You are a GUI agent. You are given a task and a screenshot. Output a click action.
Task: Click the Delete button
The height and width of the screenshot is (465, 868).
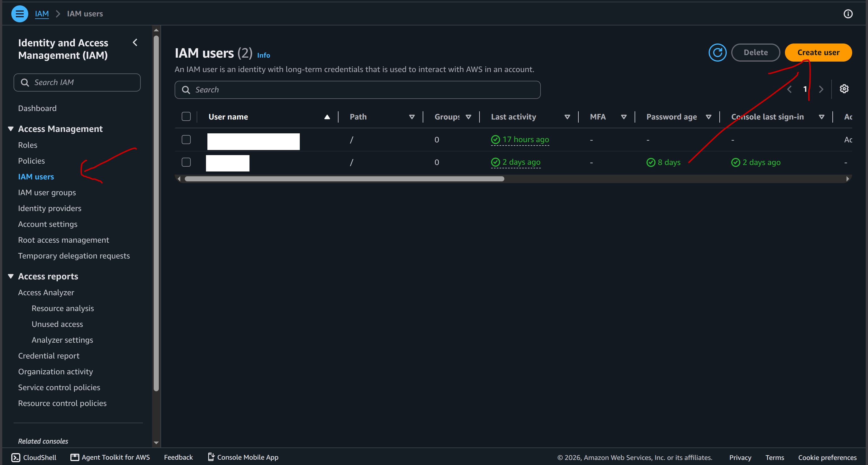[756, 53]
